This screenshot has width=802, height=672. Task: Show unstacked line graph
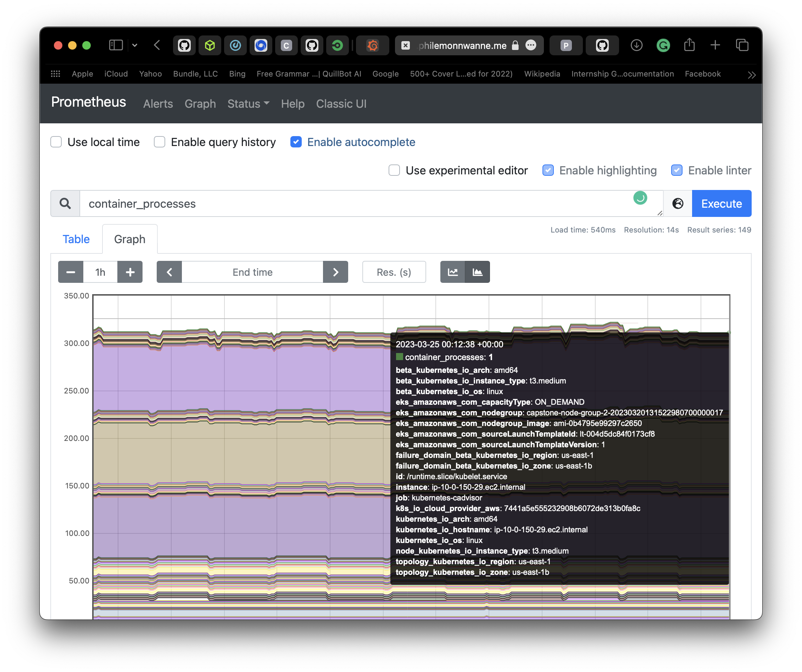[x=453, y=272]
